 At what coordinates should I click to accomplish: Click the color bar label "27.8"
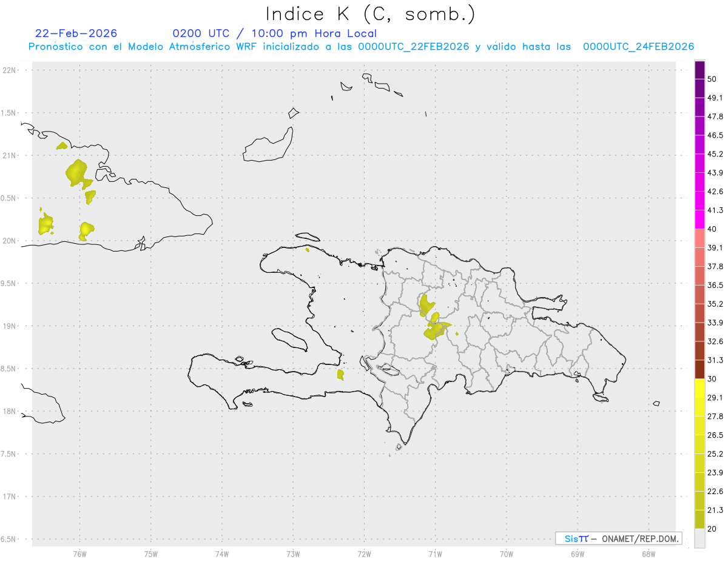[716, 416]
